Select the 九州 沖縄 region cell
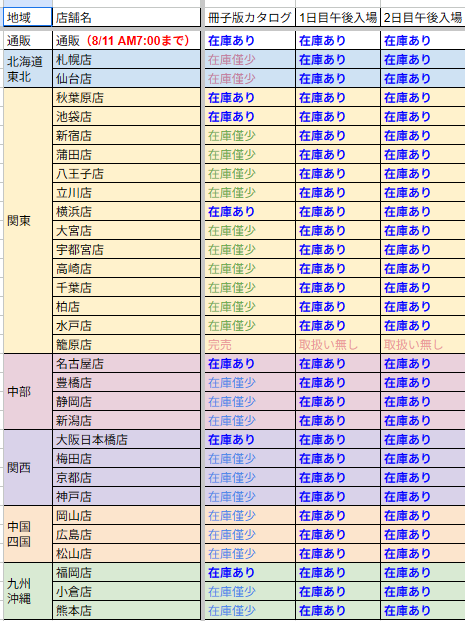 [x=28, y=591]
